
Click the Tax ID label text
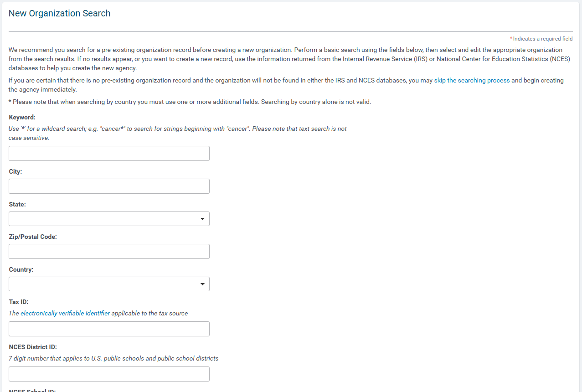[x=19, y=302]
